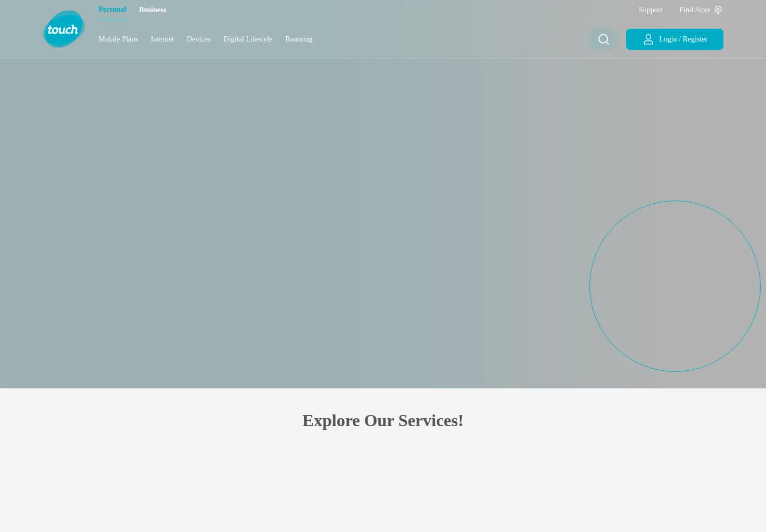Click the Login / Register button

(x=675, y=39)
